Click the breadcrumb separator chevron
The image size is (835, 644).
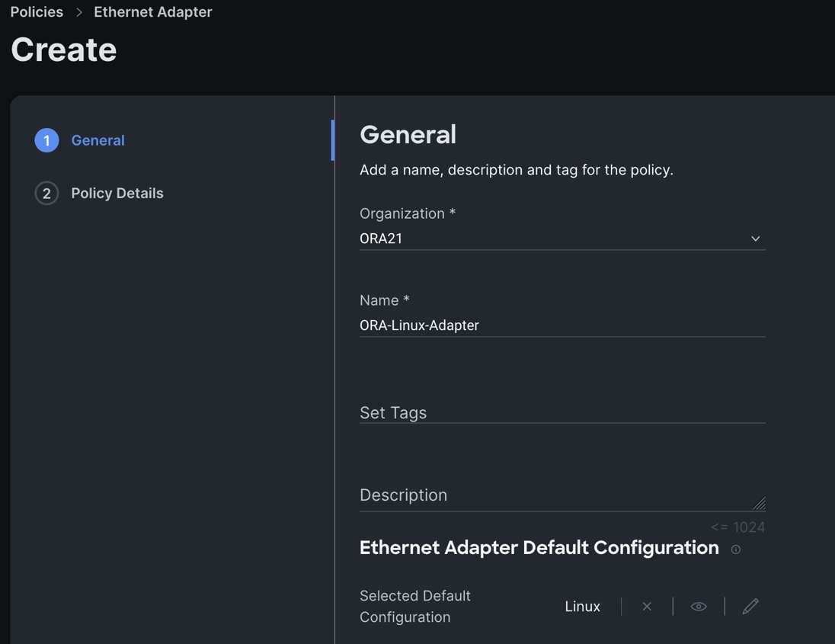coord(78,12)
